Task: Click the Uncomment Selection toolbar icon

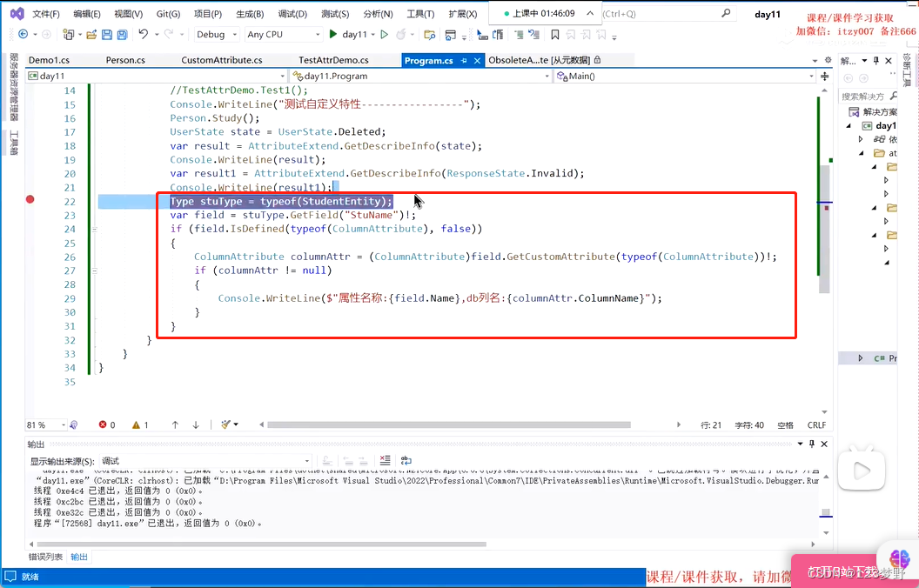Action: tap(533, 35)
